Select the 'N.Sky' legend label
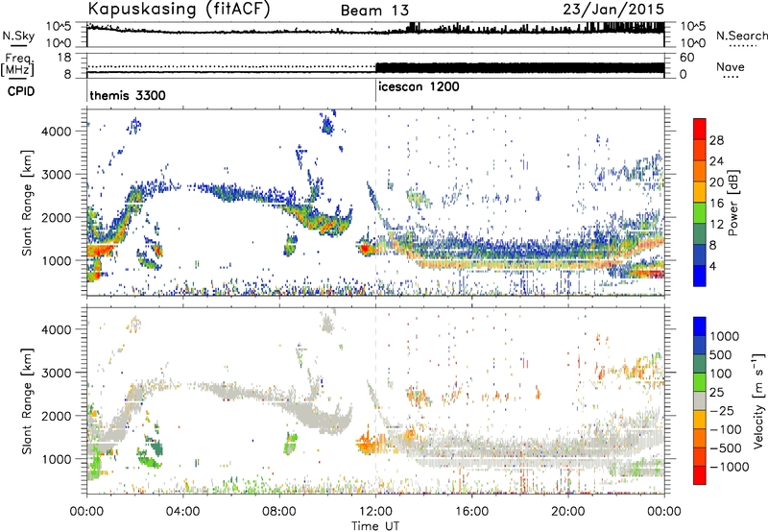This screenshot has height=532, width=768. pyautogui.click(x=18, y=36)
